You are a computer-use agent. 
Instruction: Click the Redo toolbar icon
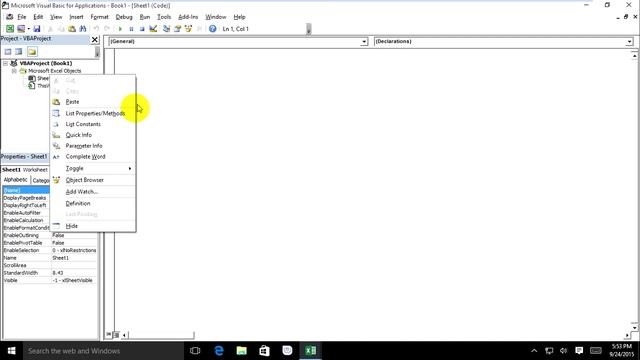click(x=107, y=29)
